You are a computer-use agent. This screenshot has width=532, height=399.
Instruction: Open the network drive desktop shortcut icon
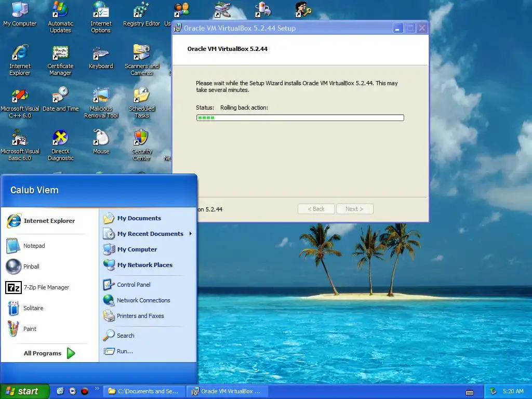tap(222, 9)
